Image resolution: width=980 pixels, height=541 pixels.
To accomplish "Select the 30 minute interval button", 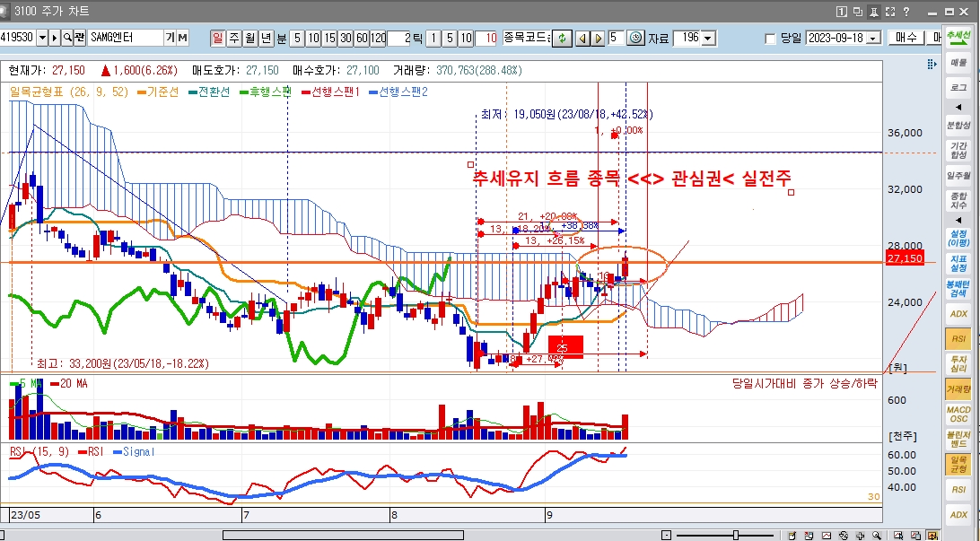I will click(346, 38).
